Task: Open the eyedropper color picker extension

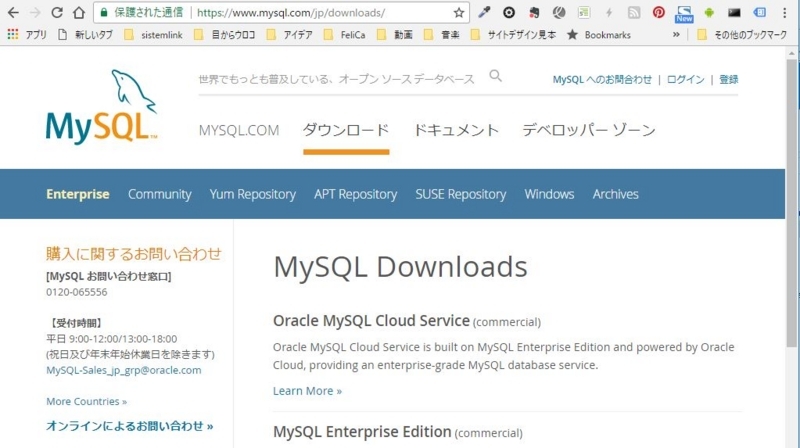Action: click(x=484, y=12)
